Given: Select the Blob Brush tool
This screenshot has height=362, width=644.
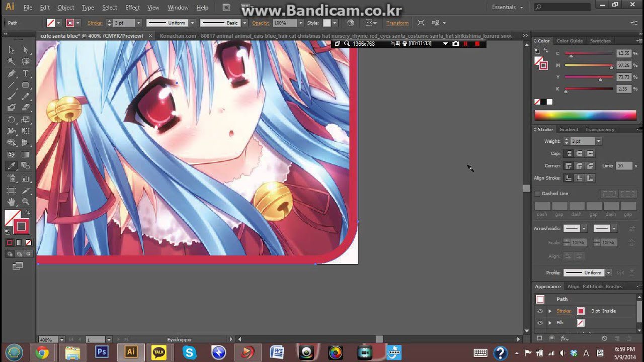Looking at the screenshot, I should click(x=11, y=108).
